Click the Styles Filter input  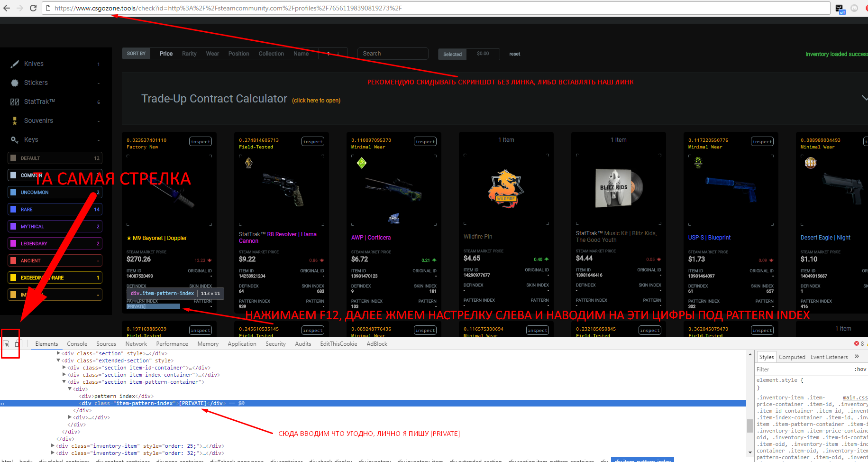pyautogui.click(x=804, y=369)
